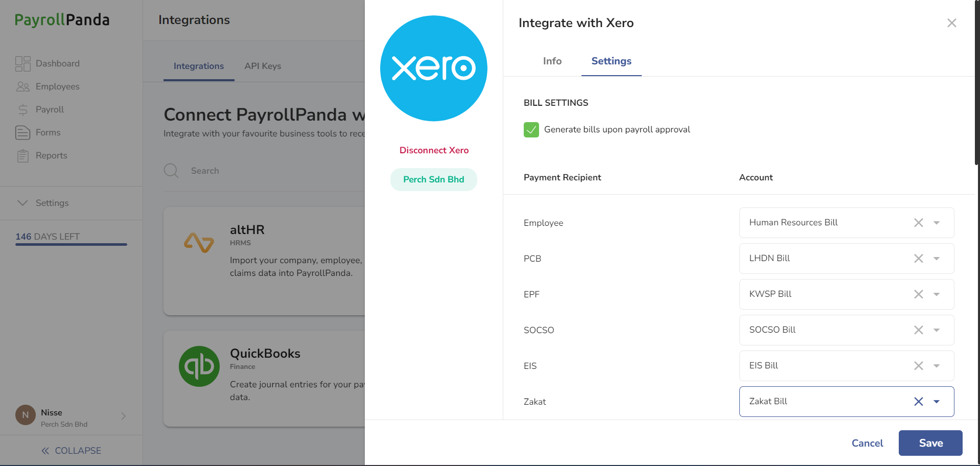980x466 pixels.
Task: Clear the Zakat Bill account selection
Action: pyautogui.click(x=918, y=402)
